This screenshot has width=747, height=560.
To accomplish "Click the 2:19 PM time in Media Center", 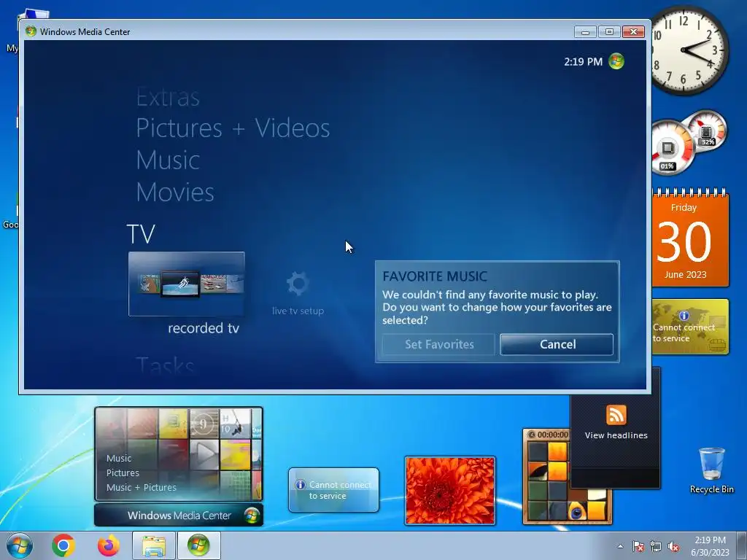I will (x=583, y=62).
